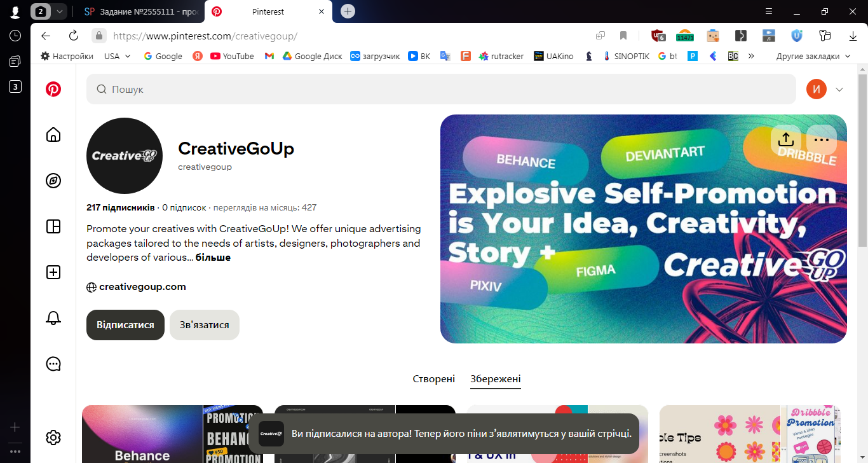Image resolution: width=868 pixels, height=463 pixels.
Task: Click the Pinterest logo in the left sidebar
Action: point(53,89)
